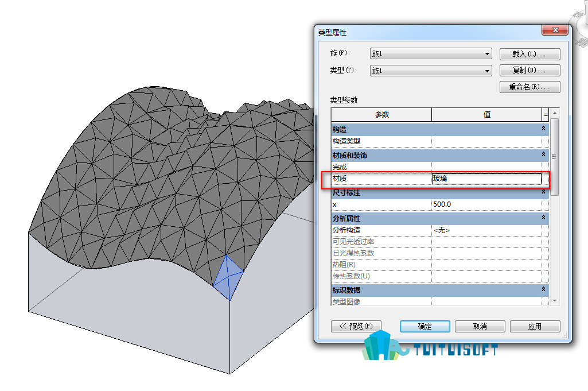
Task: Select the 日光得热系数 row
Action: pos(440,253)
